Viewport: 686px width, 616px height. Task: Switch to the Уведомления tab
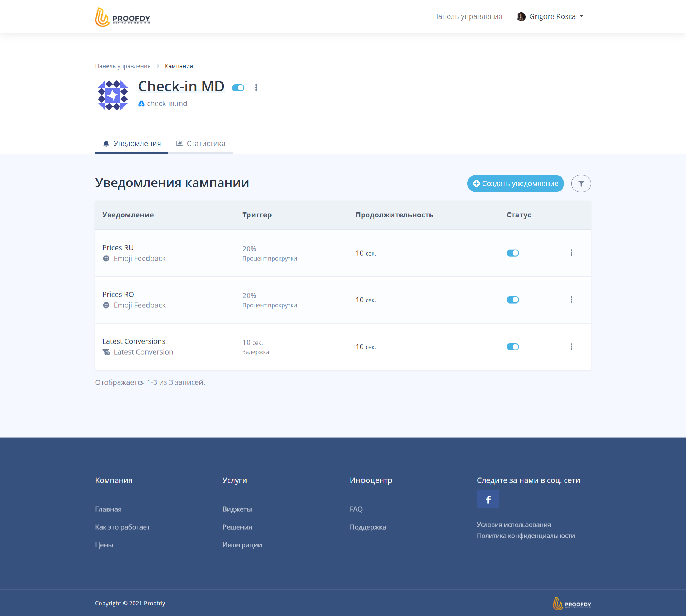coord(131,144)
